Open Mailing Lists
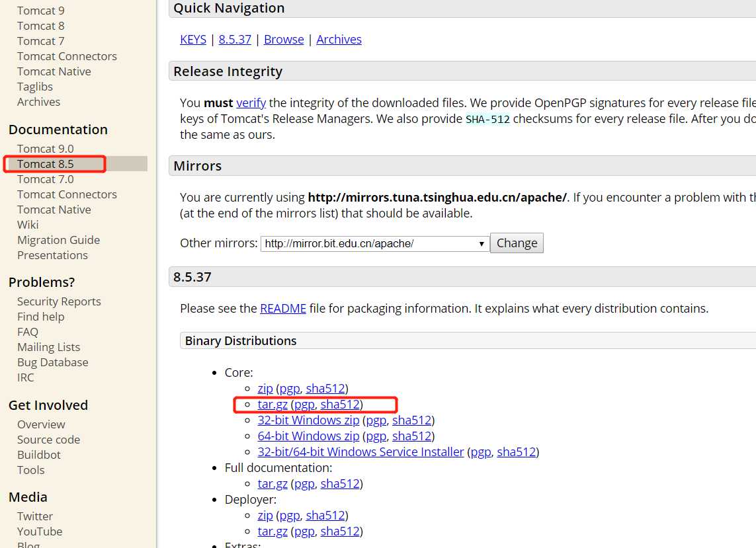Image resolution: width=756 pixels, height=548 pixels. click(49, 347)
